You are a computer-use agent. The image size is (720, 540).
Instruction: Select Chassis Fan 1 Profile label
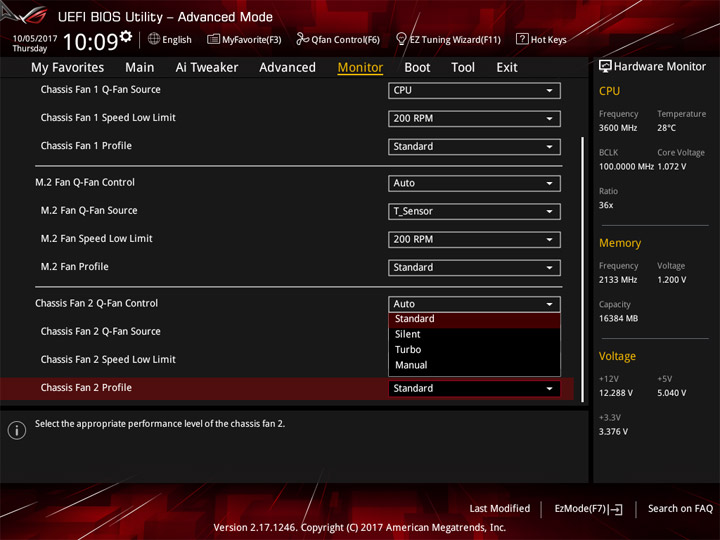point(86,146)
